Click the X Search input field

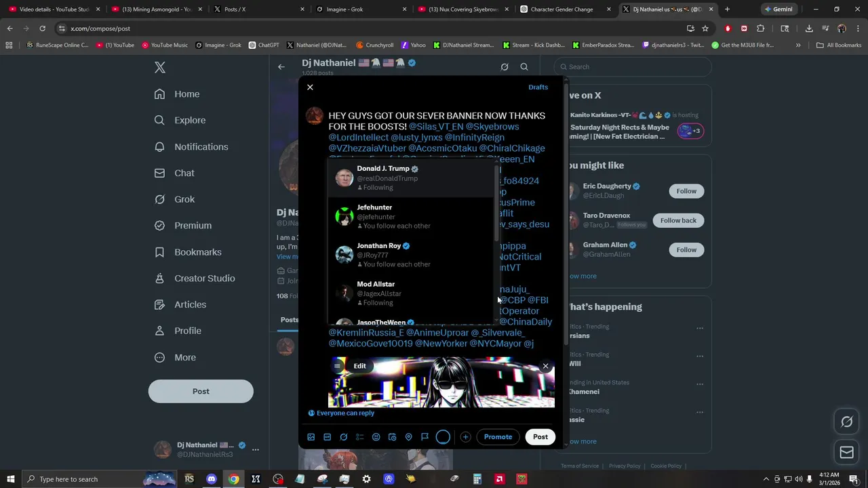(x=633, y=66)
